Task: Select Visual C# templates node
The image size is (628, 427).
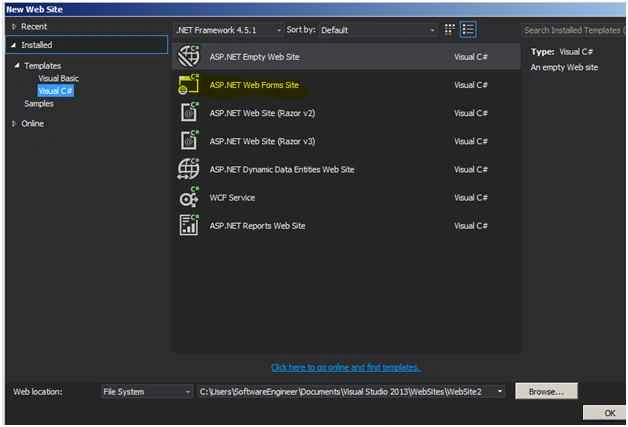Action: (56, 91)
